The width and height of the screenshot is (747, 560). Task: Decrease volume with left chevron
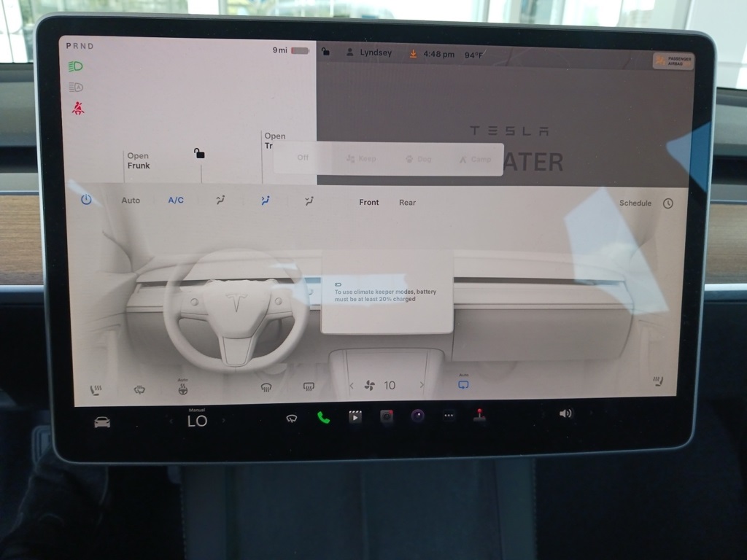543,414
